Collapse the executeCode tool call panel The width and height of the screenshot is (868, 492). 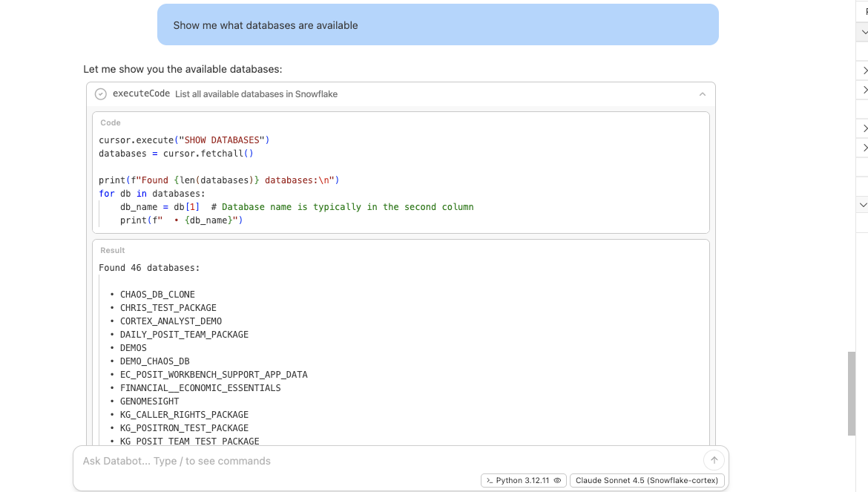pyautogui.click(x=702, y=94)
